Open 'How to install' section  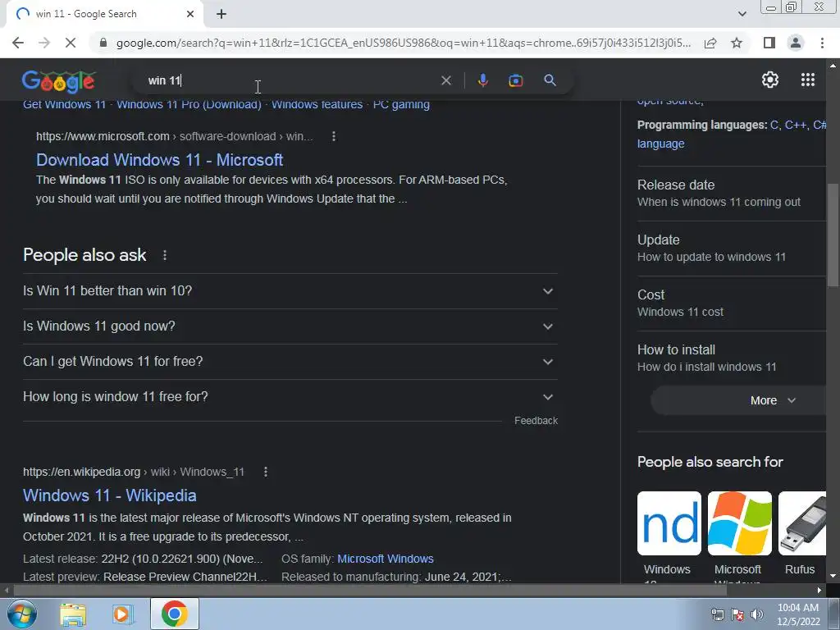(731, 358)
